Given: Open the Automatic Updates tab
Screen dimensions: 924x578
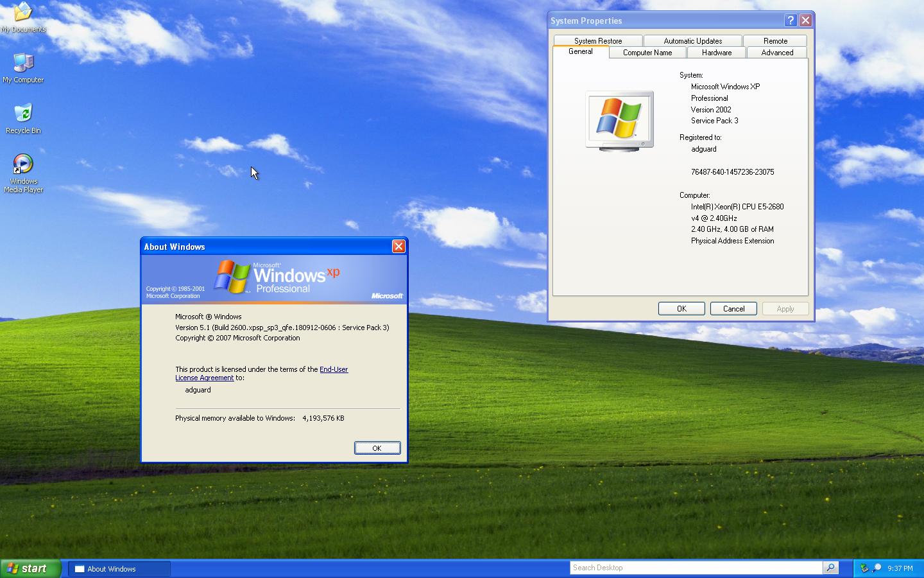Looking at the screenshot, I should [x=692, y=40].
